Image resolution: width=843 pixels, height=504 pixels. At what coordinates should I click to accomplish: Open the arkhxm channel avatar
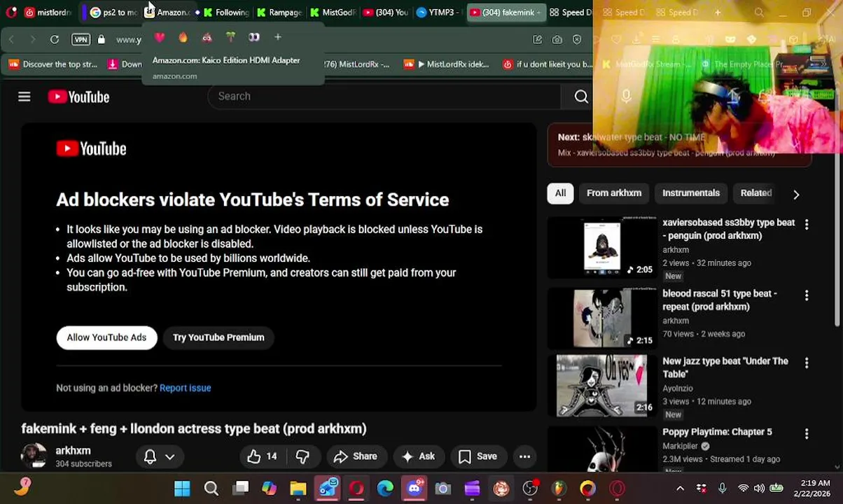(x=34, y=456)
